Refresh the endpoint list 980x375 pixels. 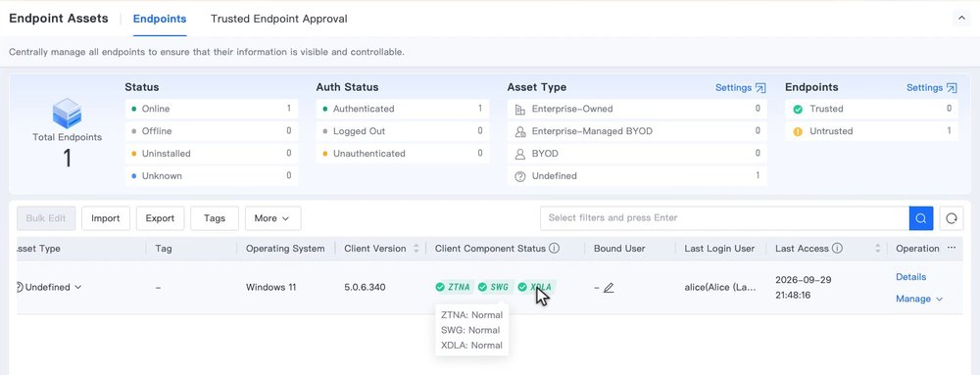(x=952, y=218)
